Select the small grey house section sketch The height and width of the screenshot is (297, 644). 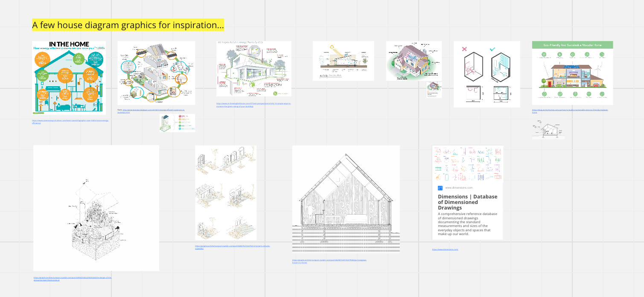click(548, 130)
